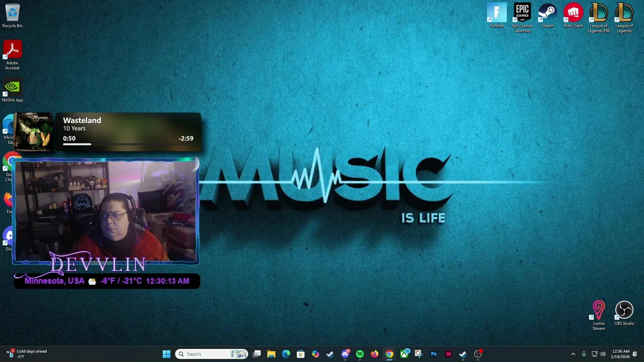The image size is (644, 362).
Task: Open the Recycle Bin desktop icon
Action: point(12,16)
